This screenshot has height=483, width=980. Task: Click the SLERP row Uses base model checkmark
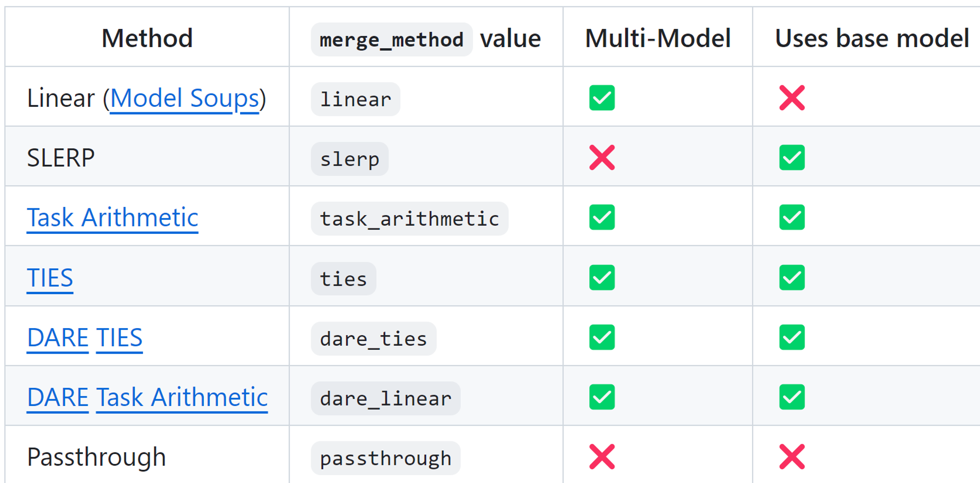[792, 157]
